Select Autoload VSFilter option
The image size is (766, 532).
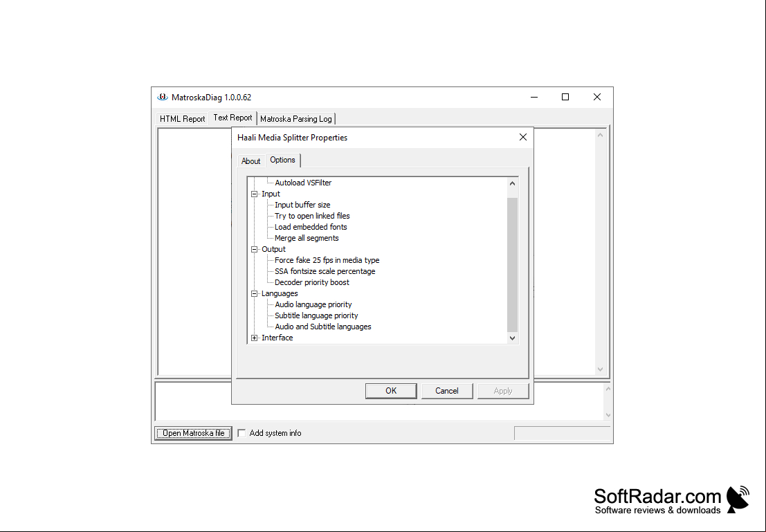pos(303,183)
